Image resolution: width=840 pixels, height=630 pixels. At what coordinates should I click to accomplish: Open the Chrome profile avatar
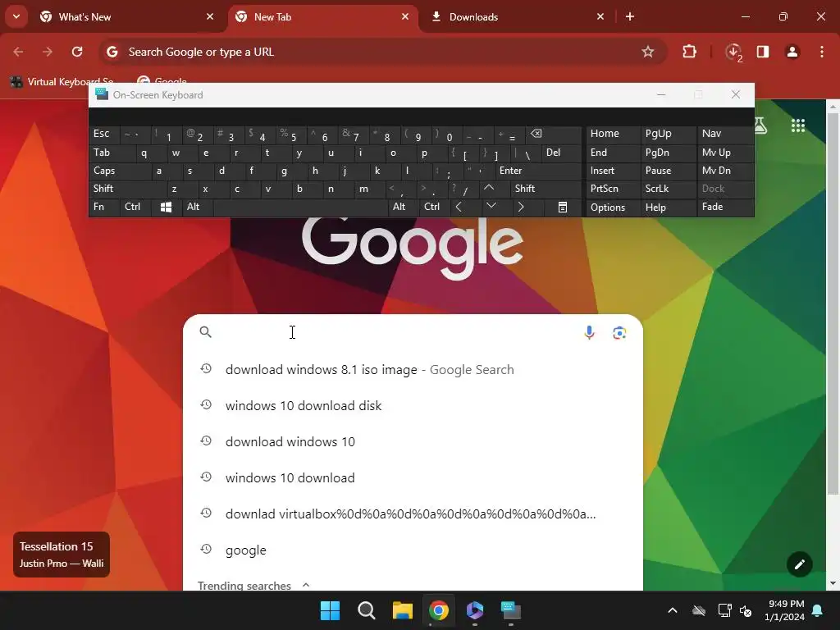[x=792, y=52]
